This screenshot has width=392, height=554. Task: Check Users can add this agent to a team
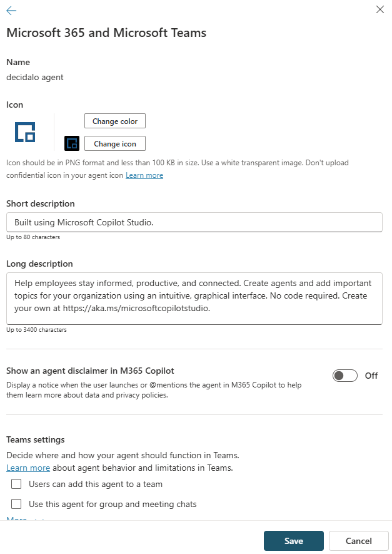click(x=16, y=484)
